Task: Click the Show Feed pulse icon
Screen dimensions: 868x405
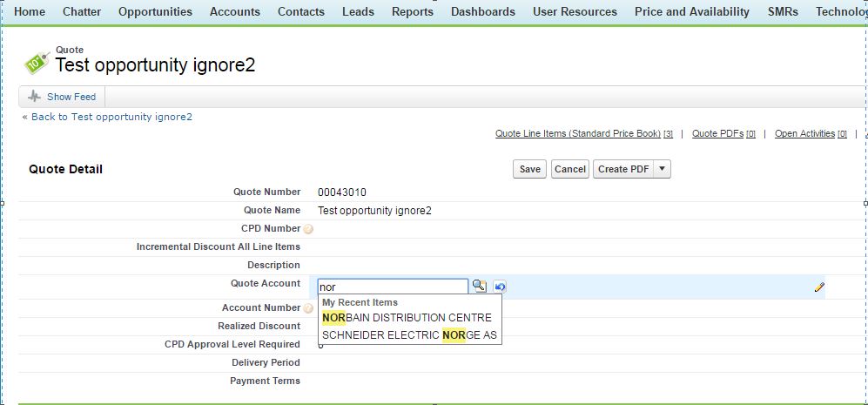Action: tap(34, 97)
